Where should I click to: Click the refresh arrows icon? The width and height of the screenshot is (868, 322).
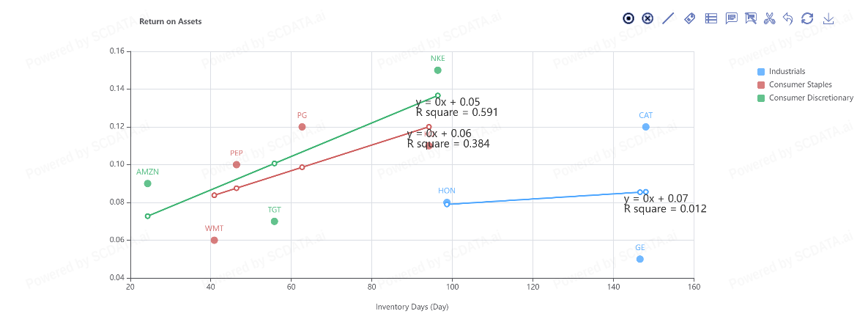coord(807,18)
